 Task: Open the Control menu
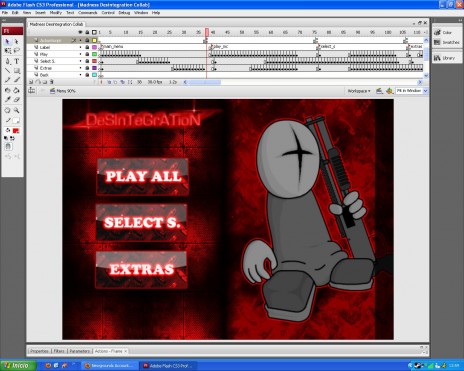click(x=108, y=13)
